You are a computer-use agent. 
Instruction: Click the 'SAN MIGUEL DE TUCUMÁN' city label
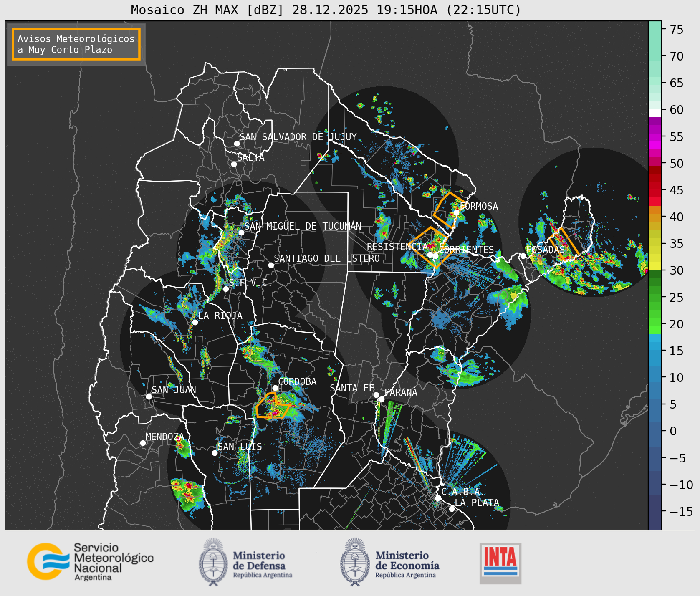[x=303, y=226]
